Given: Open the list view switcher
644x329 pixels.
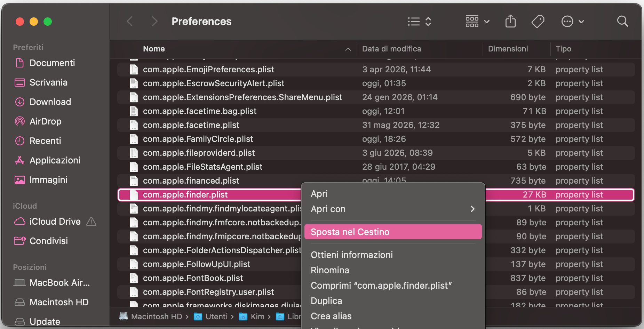Looking at the screenshot, I should [x=420, y=22].
